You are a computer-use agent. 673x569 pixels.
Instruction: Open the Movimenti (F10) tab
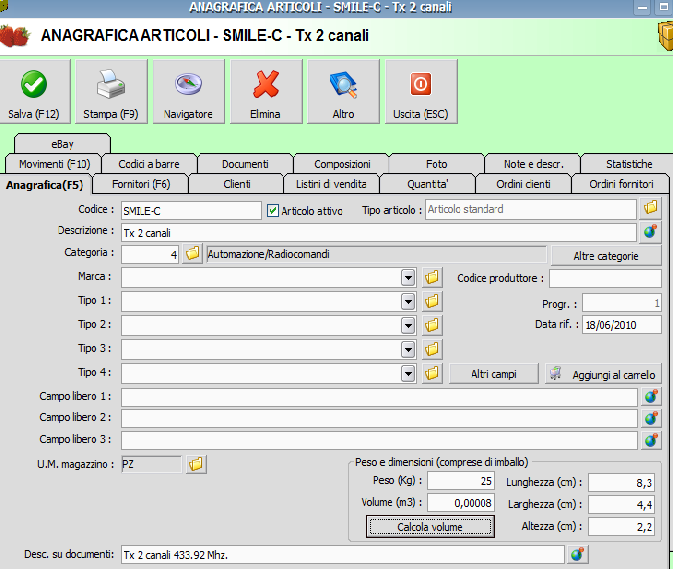[54, 164]
